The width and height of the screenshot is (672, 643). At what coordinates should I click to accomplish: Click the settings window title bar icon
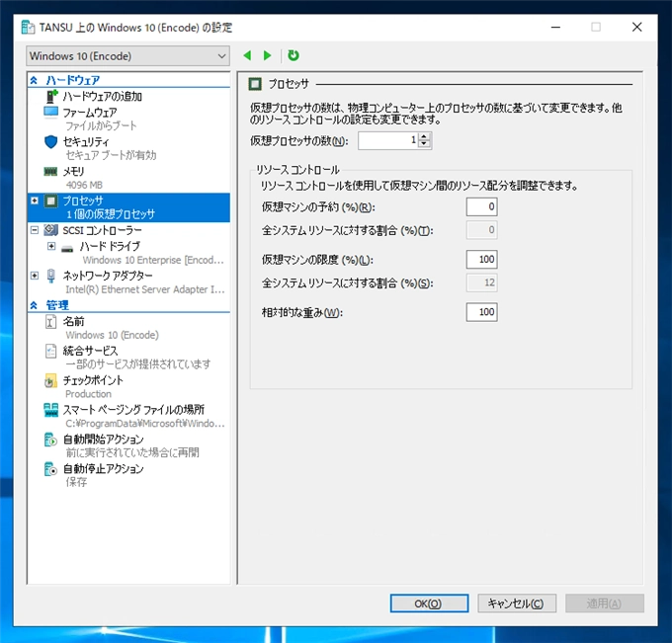click(28, 27)
